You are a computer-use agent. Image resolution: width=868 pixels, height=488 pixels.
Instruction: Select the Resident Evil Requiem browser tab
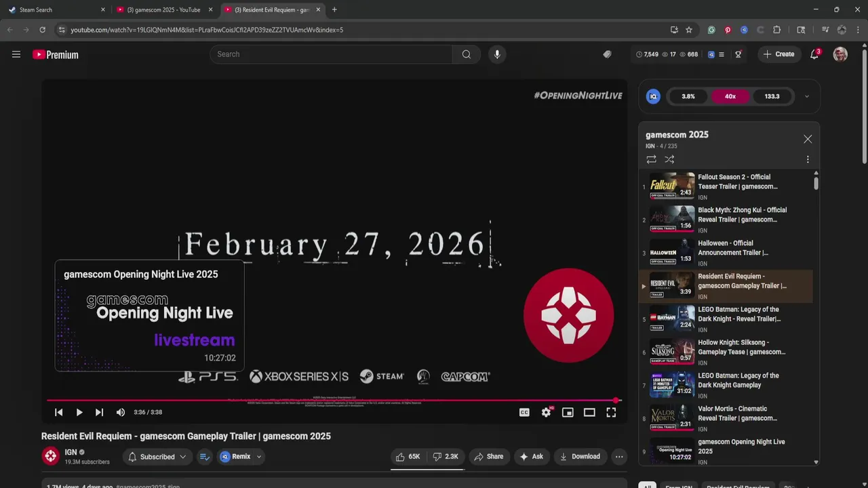click(271, 9)
